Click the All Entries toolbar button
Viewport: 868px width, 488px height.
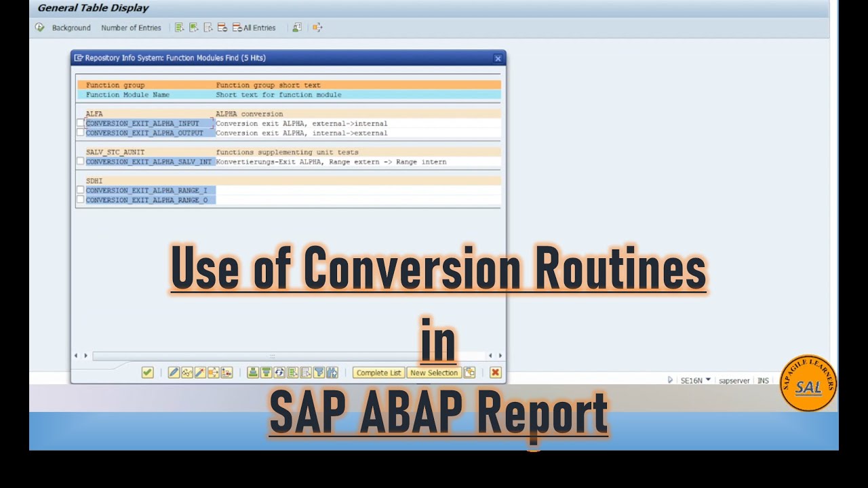tap(254, 28)
